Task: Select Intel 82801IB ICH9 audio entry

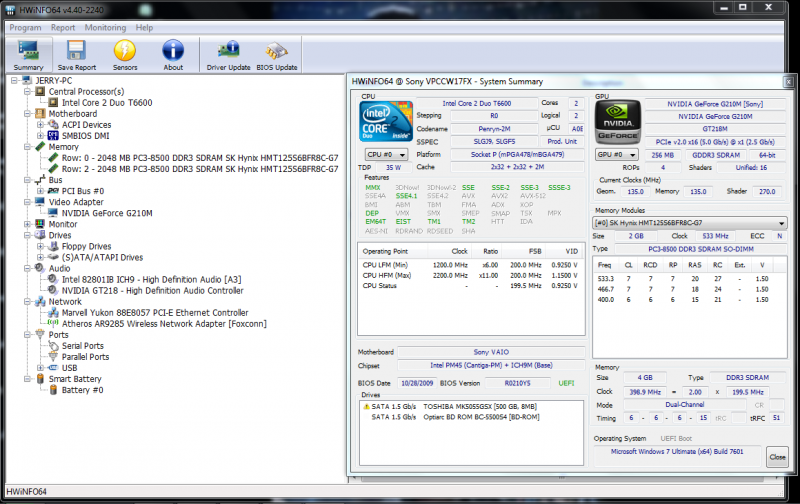Action: [x=151, y=280]
